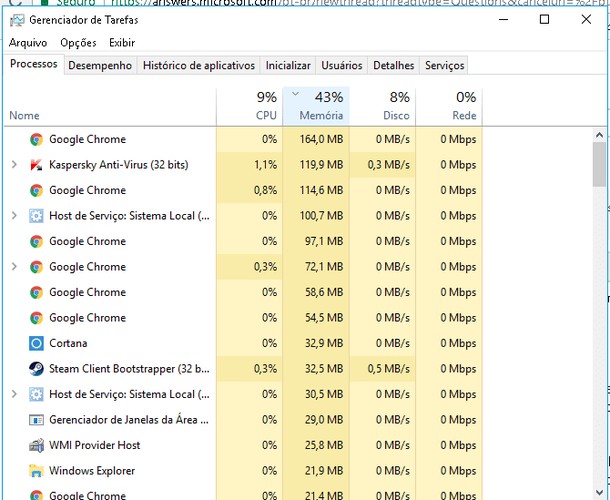The image size is (610, 500).
Task: Click the 119,9 MB memory cell
Action: tap(316, 165)
